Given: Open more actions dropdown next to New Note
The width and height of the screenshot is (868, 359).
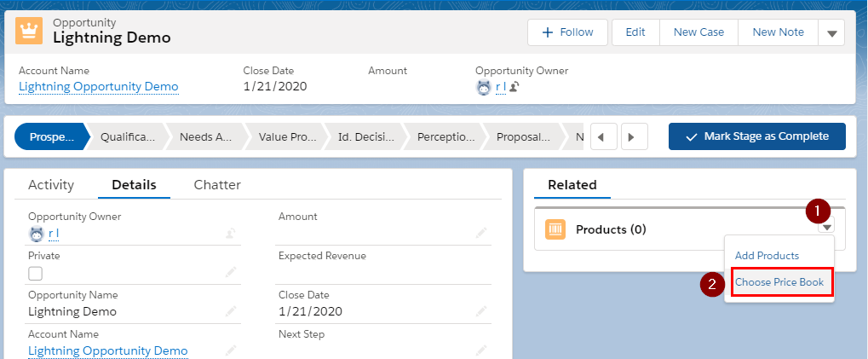Looking at the screenshot, I should tap(831, 32).
